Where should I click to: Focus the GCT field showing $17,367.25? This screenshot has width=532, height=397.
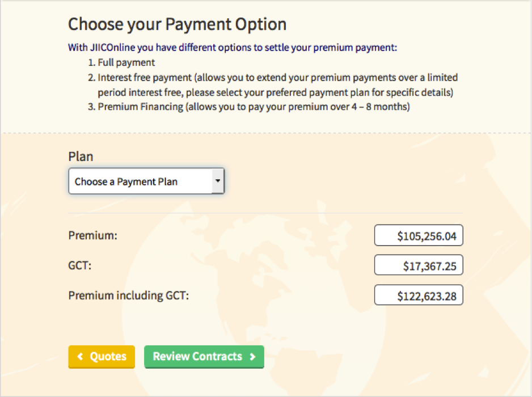coord(419,265)
